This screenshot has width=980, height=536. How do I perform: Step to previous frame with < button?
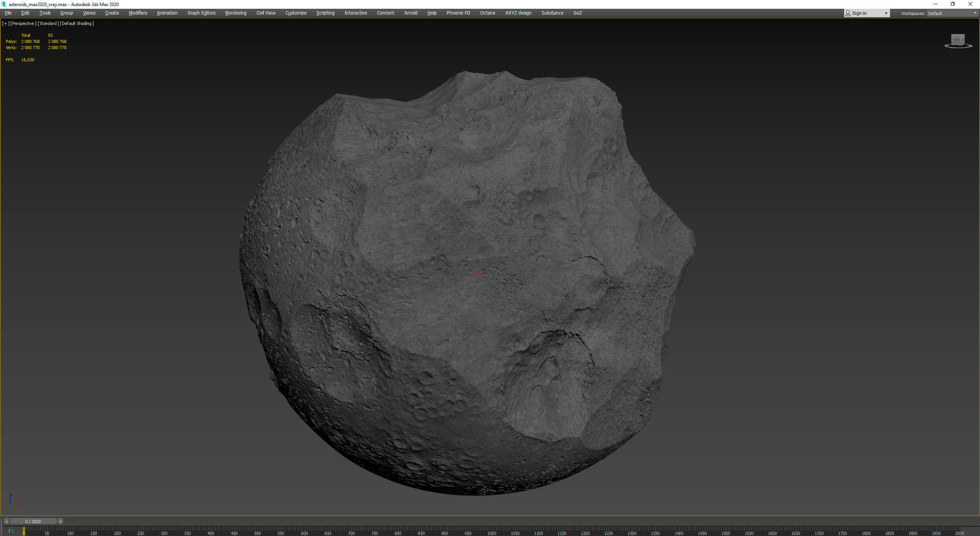[6, 521]
